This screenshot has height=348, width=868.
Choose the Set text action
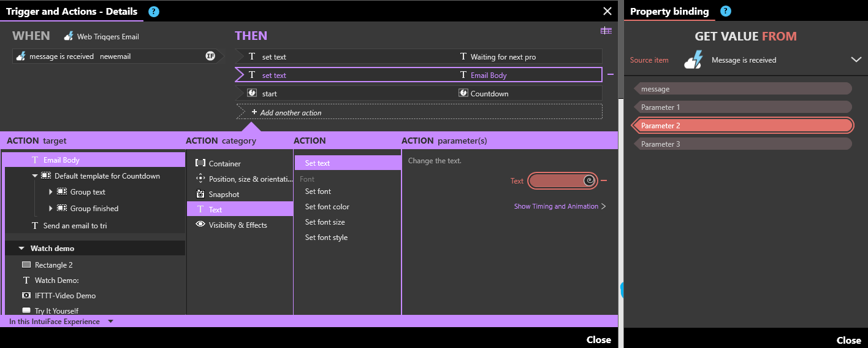[x=348, y=163]
